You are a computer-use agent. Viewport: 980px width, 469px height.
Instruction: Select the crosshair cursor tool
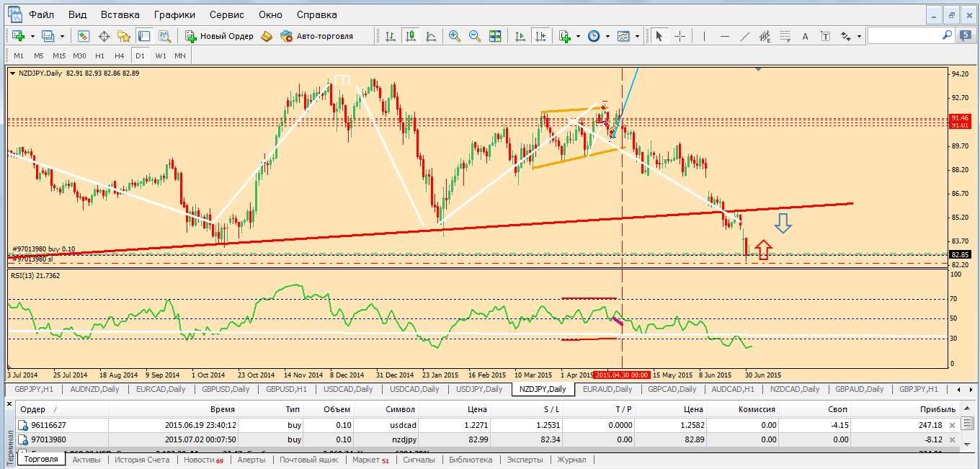pyautogui.click(x=679, y=36)
